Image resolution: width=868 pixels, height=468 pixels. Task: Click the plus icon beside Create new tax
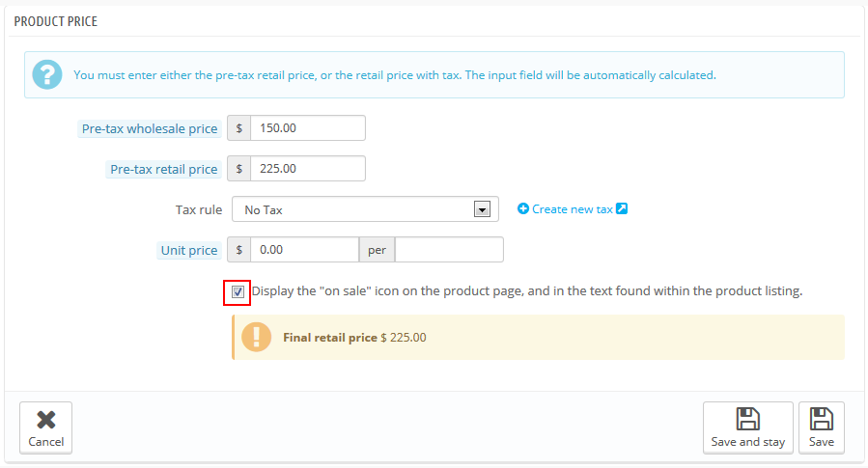pos(523,208)
